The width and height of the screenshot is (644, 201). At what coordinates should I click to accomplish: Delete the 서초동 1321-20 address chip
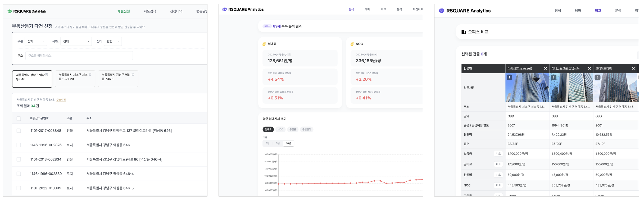(90, 75)
